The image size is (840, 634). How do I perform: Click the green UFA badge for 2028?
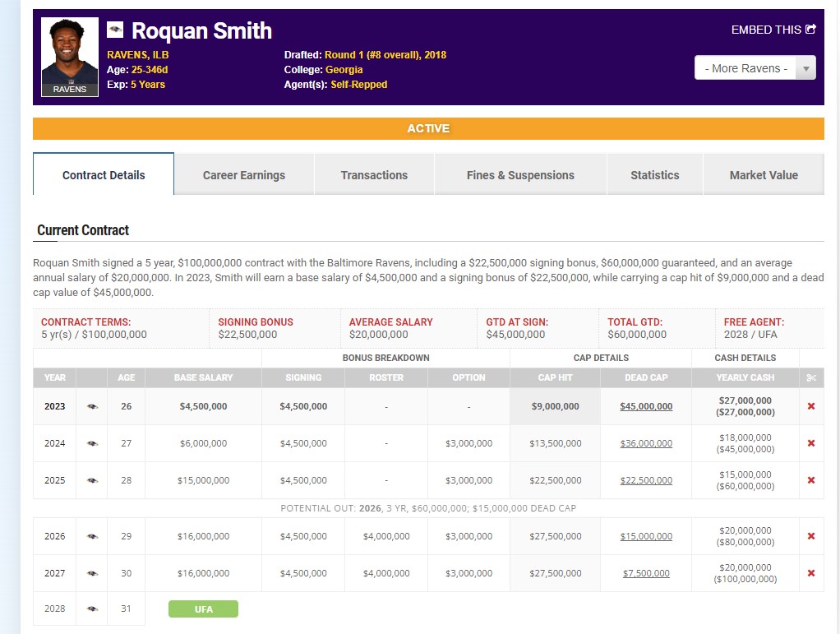tap(203, 609)
